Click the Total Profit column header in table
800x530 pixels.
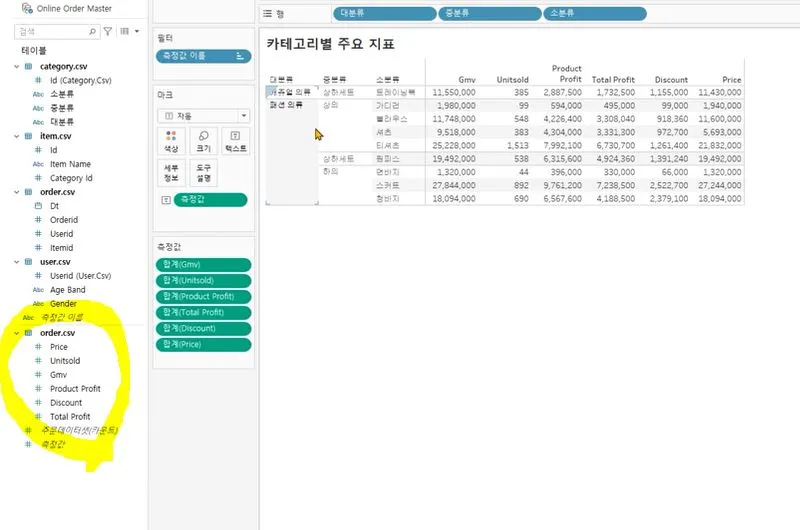(613, 80)
